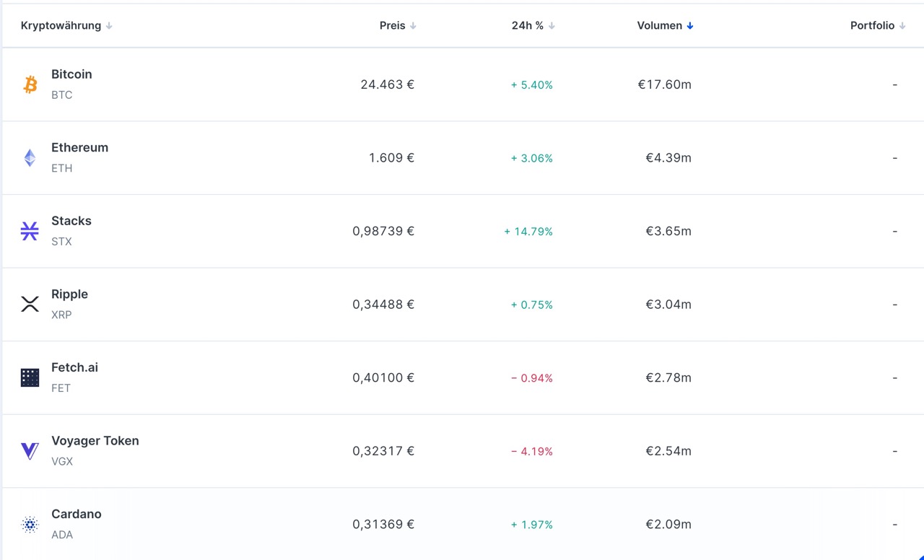Viewport: 924px width, 560px height.
Task: Open Stacks coin details
Action: point(71,221)
